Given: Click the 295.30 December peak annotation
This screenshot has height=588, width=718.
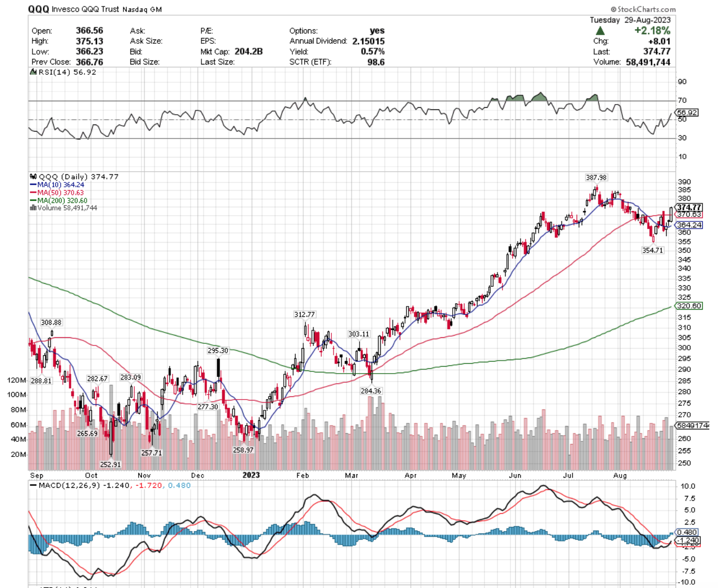Looking at the screenshot, I should [x=218, y=350].
